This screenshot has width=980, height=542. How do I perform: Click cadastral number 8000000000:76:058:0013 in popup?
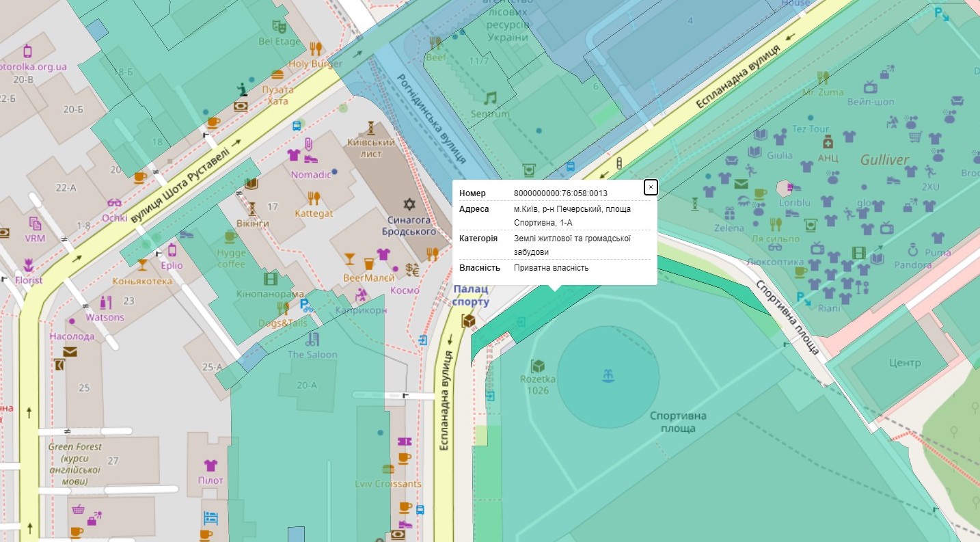(x=560, y=193)
